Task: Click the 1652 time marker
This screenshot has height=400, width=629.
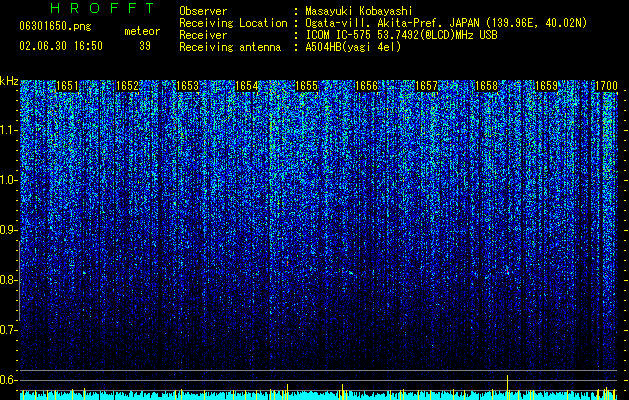Action: (127, 86)
